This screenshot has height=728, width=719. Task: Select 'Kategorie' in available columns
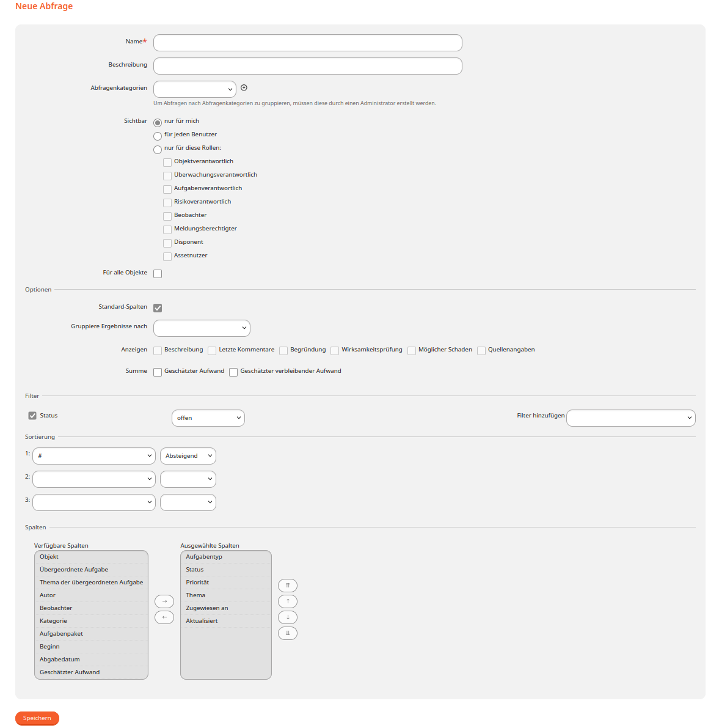coord(91,621)
